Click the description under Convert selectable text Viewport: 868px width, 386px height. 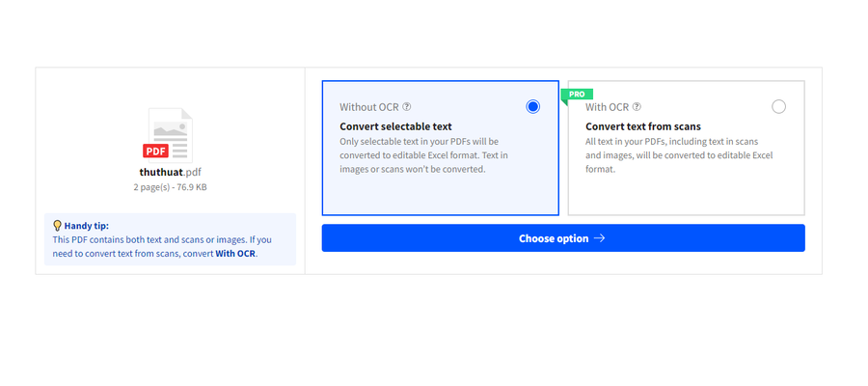424,155
